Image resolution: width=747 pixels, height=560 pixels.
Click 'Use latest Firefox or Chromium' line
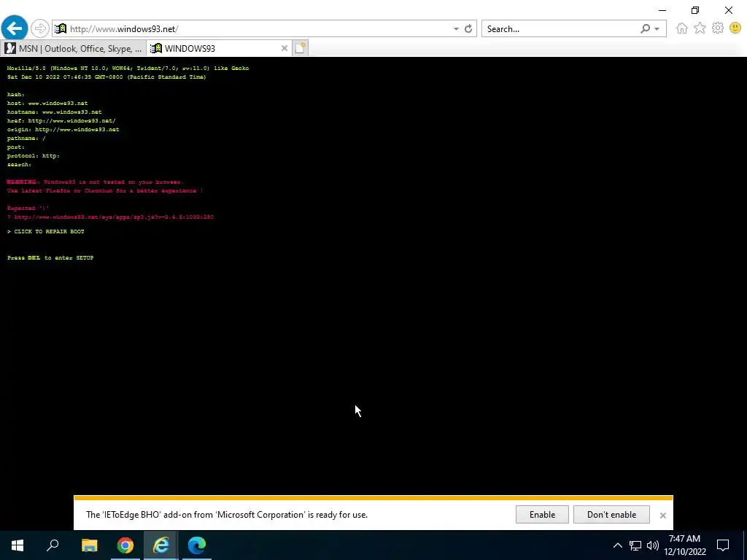point(105,190)
